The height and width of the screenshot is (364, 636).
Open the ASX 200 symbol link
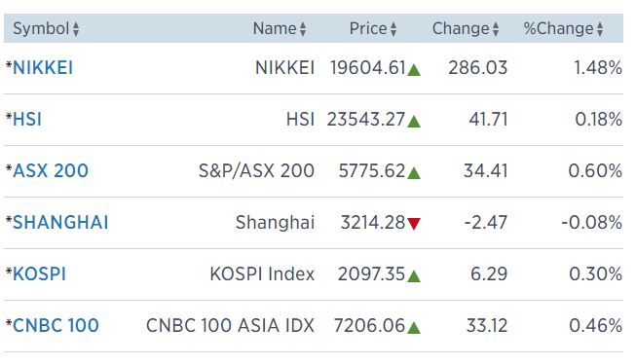pos(51,170)
